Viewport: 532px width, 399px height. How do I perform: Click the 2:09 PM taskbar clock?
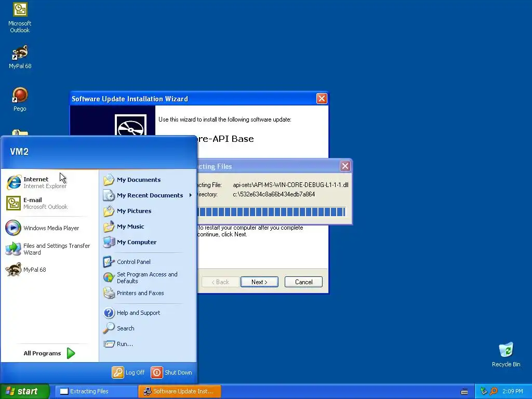tap(513, 391)
